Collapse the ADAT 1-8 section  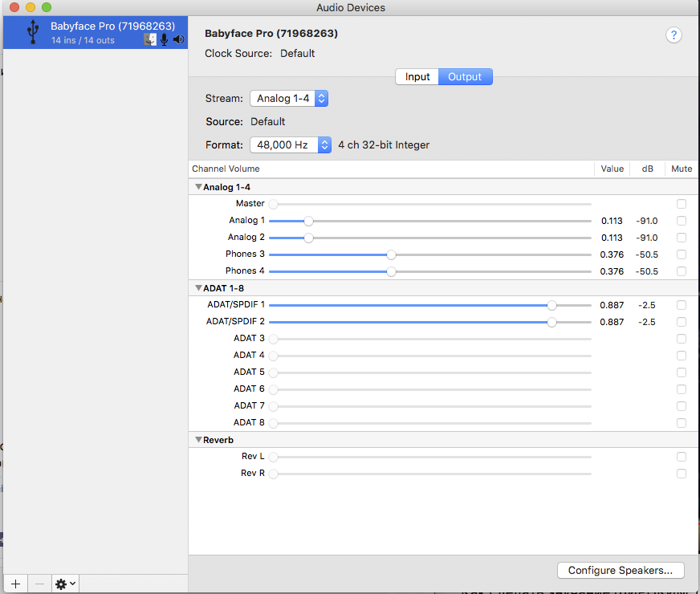tap(198, 288)
